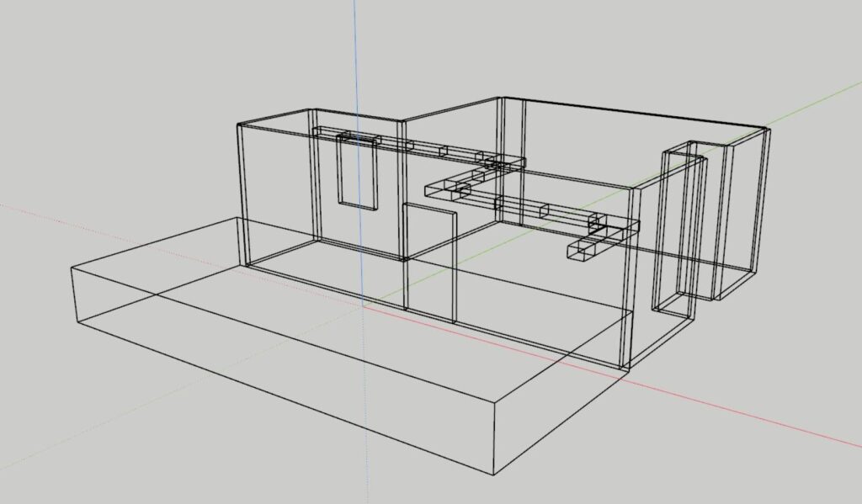This screenshot has height=504, width=862.
Task: Click the interior partition wall
Action: [429, 269]
